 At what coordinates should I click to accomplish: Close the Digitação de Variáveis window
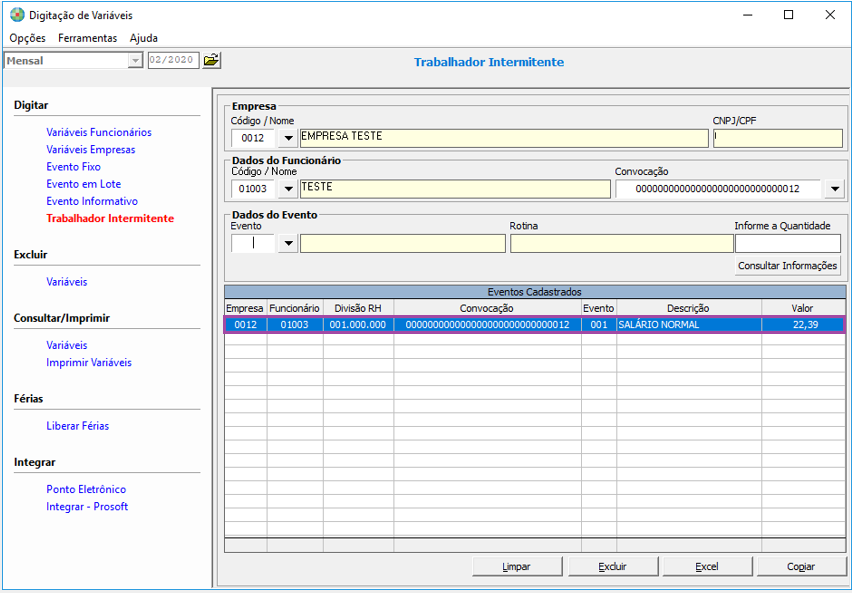(x=830, y=15)
